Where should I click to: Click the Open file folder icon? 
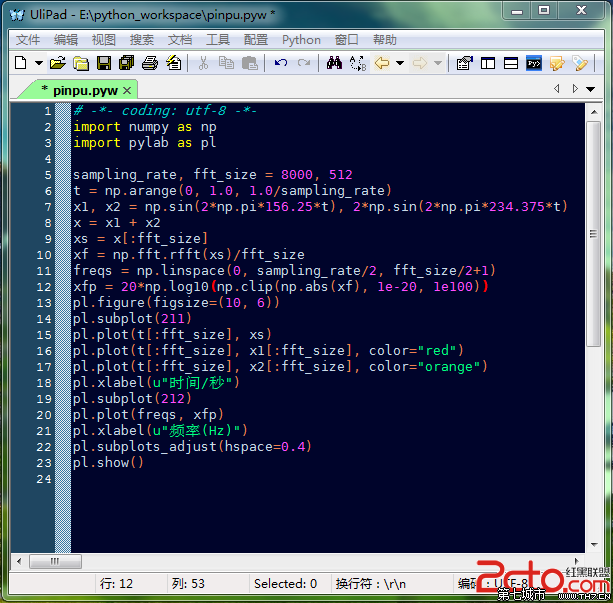click(x=58, y=63)
